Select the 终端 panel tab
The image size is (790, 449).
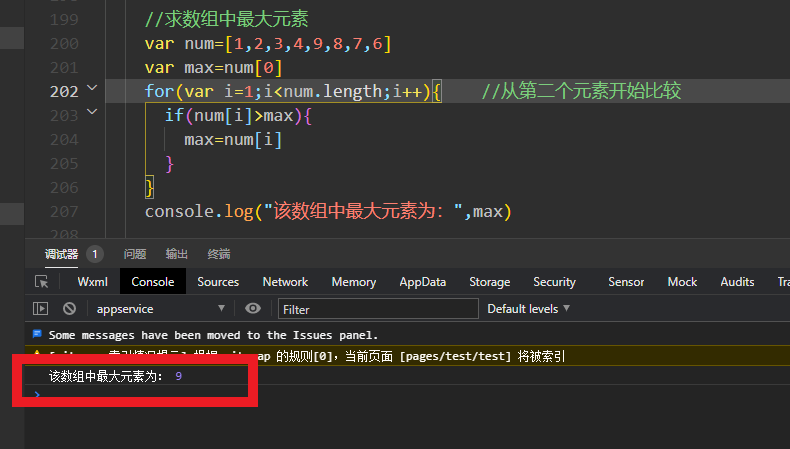(219, 254)
